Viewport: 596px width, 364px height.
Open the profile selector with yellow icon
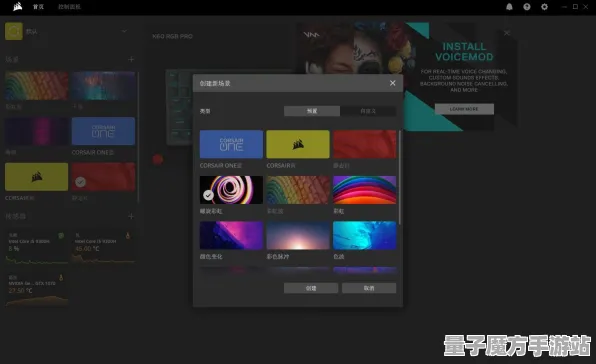(14, 31)
